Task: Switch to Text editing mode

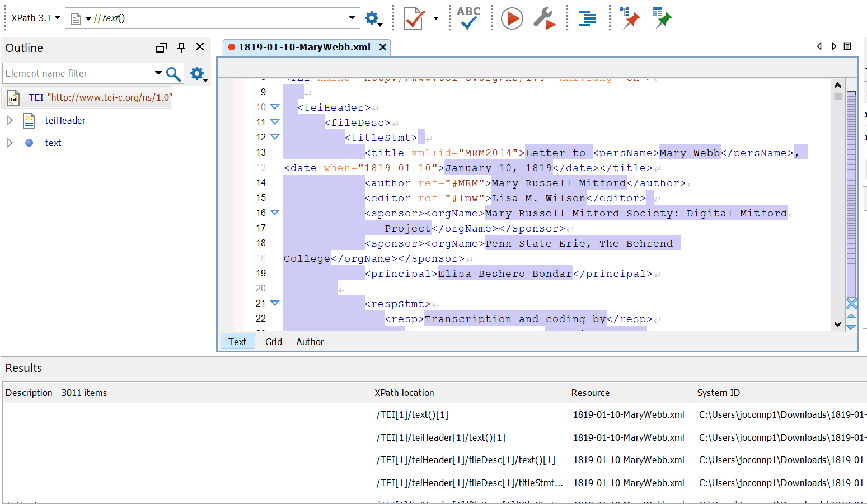Action: point(237,342)
